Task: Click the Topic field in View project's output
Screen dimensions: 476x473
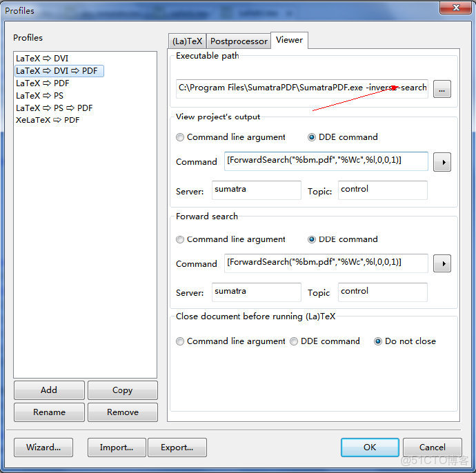Action: pyautogui.click(x=383, y=190)
